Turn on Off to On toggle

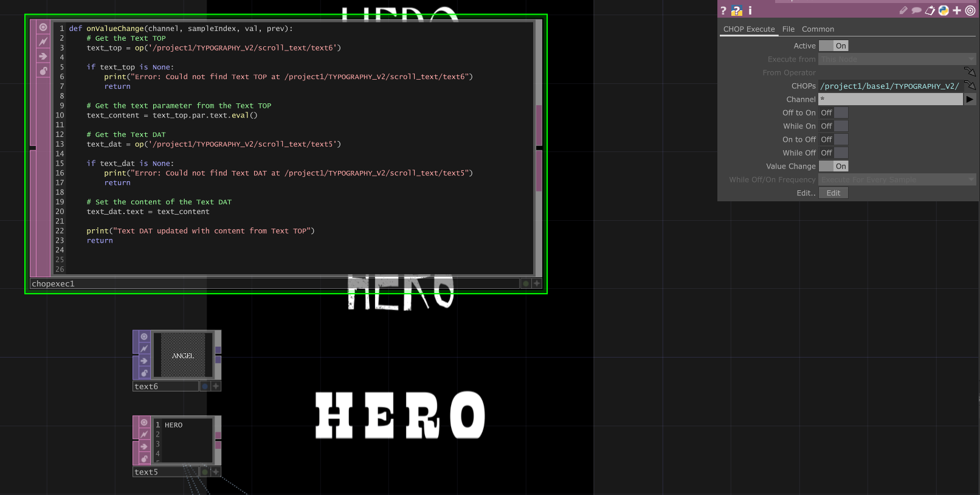tap(833, 113)
